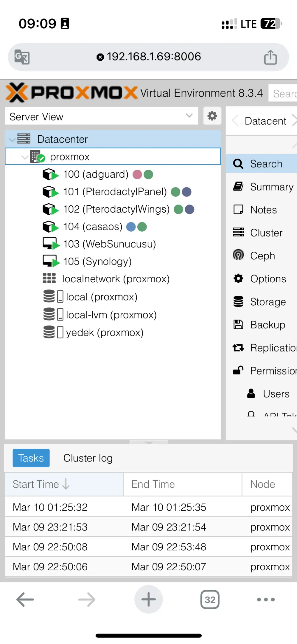297x644 pixels.
Task: Click the Backup floppy disk icon
Action: [238, 324]
